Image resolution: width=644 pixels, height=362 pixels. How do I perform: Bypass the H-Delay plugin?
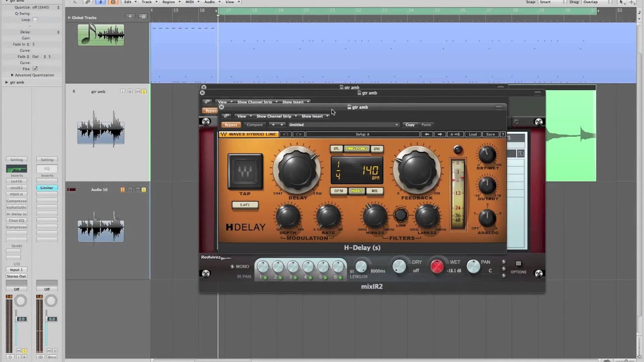tap(231, 125)
